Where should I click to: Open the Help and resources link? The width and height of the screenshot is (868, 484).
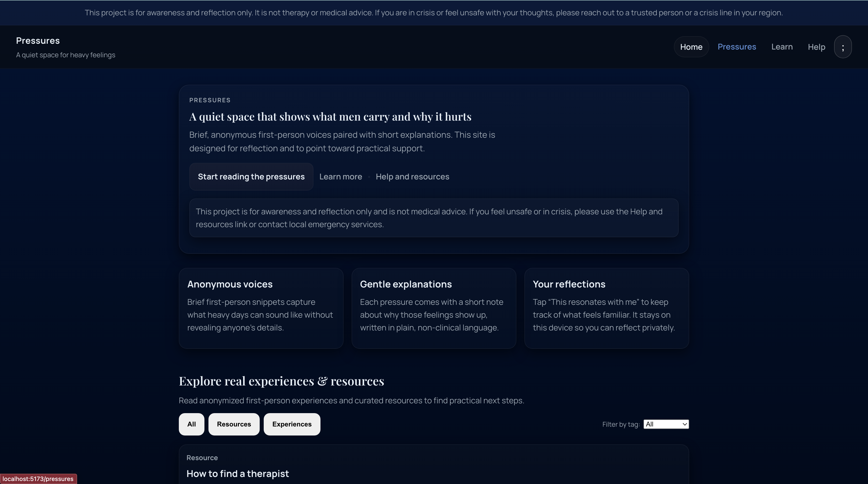(412, 177)
